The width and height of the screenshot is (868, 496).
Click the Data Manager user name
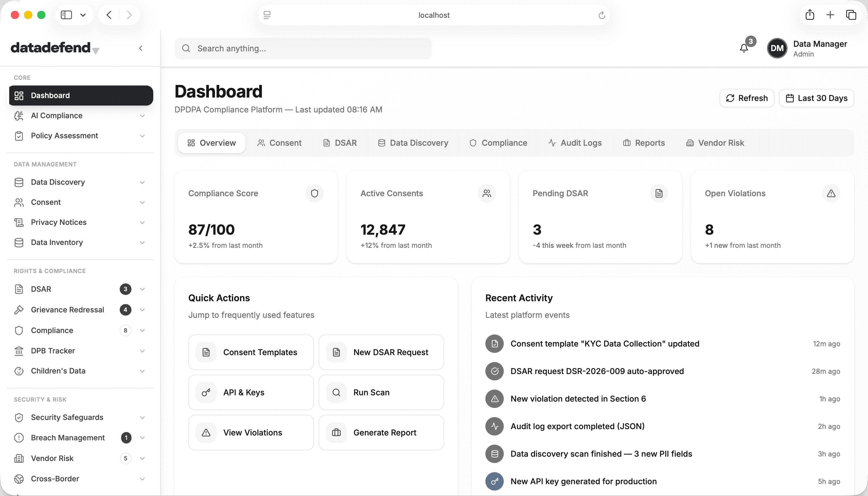[820, 44]
